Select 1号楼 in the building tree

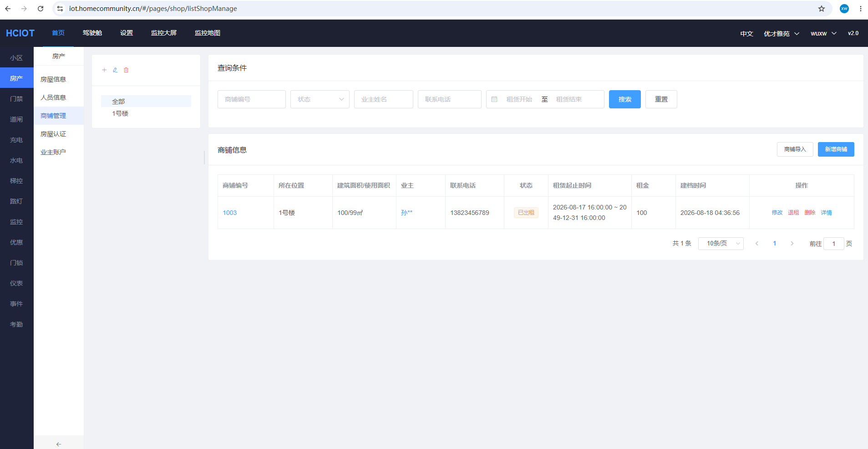pyautogui.click(x=146, y=113)
